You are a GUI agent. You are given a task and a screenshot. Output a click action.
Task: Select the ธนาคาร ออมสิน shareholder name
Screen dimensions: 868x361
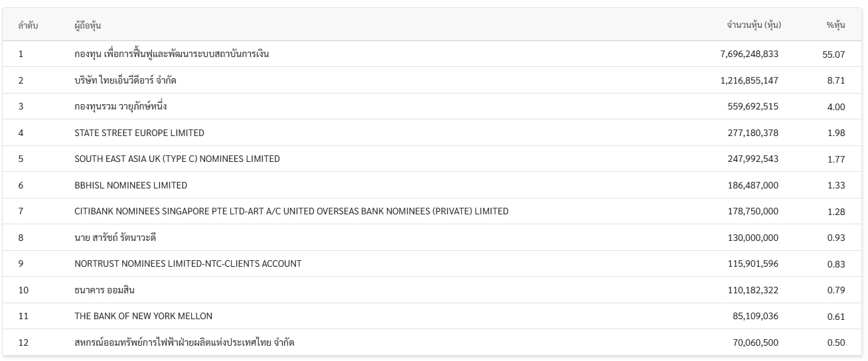pos(105,290)
